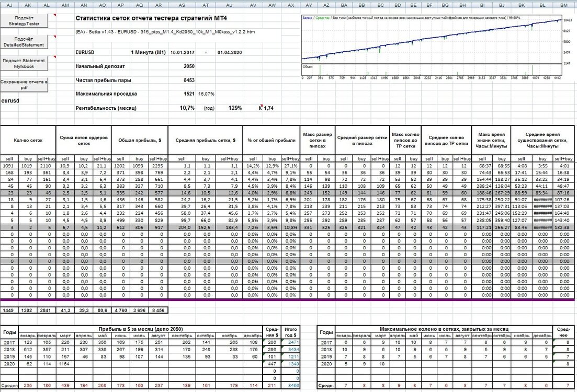Select 'Макс размер сетки в пипсах' header
Screen dimensions: 577x392
pos(318,140)
